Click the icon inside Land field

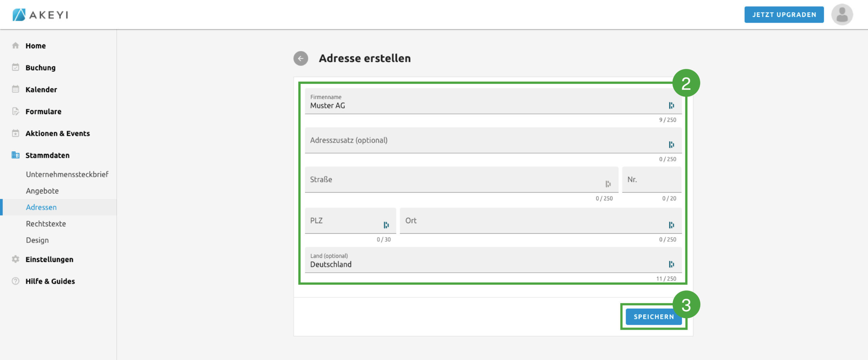point(671,264)
